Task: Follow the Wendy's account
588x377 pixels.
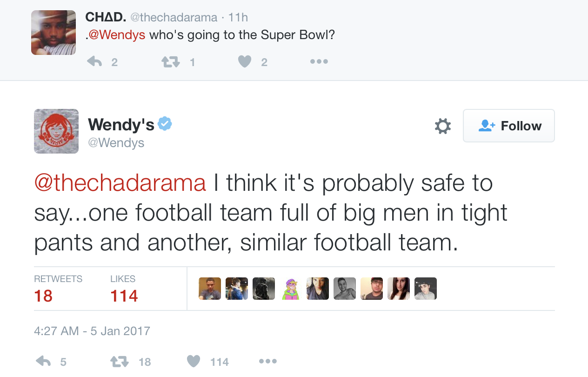Action: (508, 126)
